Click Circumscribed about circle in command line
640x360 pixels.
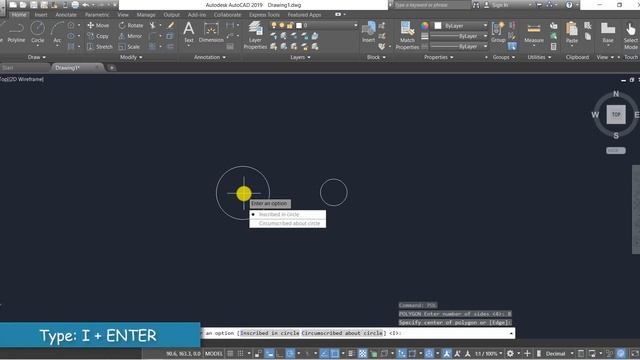pos(342,333)
